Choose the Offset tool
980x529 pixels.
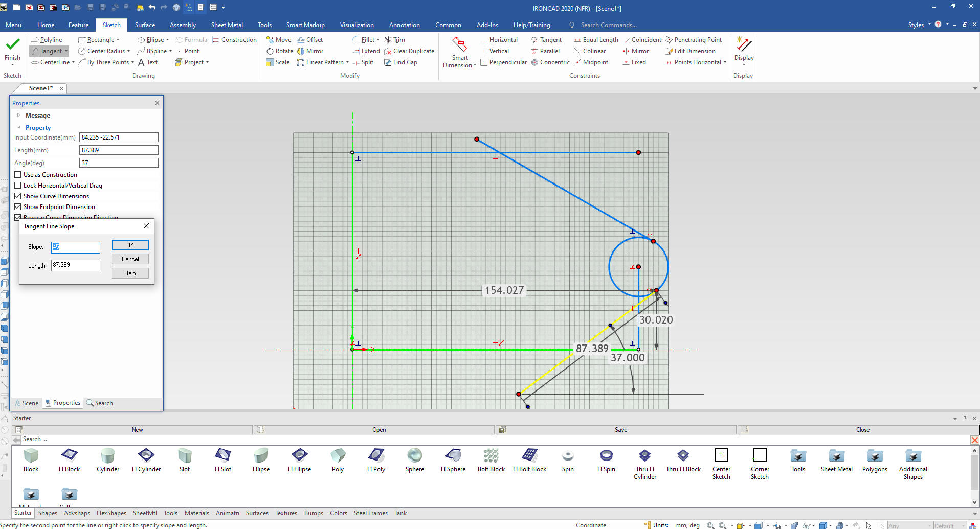point(310,40)
